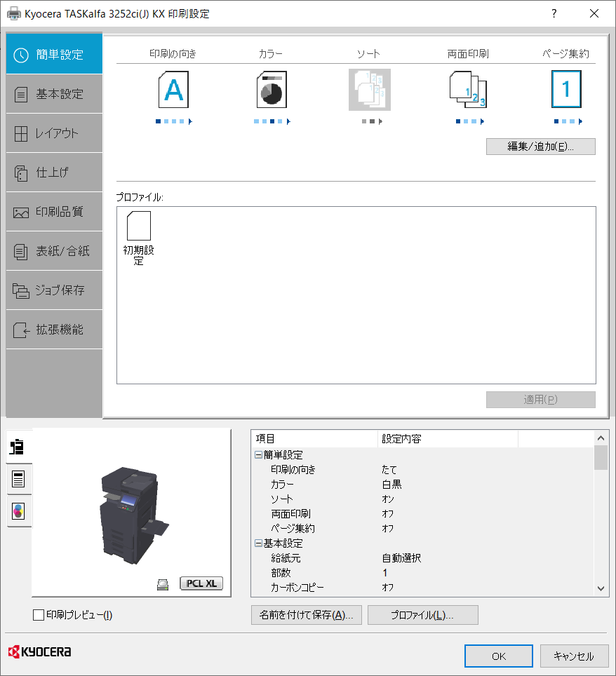This screenshot has width=616, height=676.
Task: Click the arrow under the 両面印刷 icon
Action: (x=482, y=121)
